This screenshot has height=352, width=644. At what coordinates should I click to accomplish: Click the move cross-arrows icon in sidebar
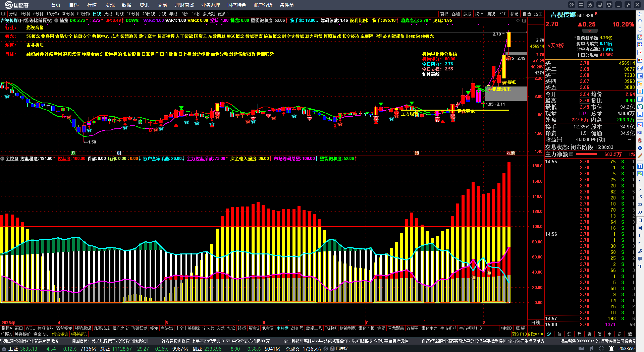[x=640, y=148]
